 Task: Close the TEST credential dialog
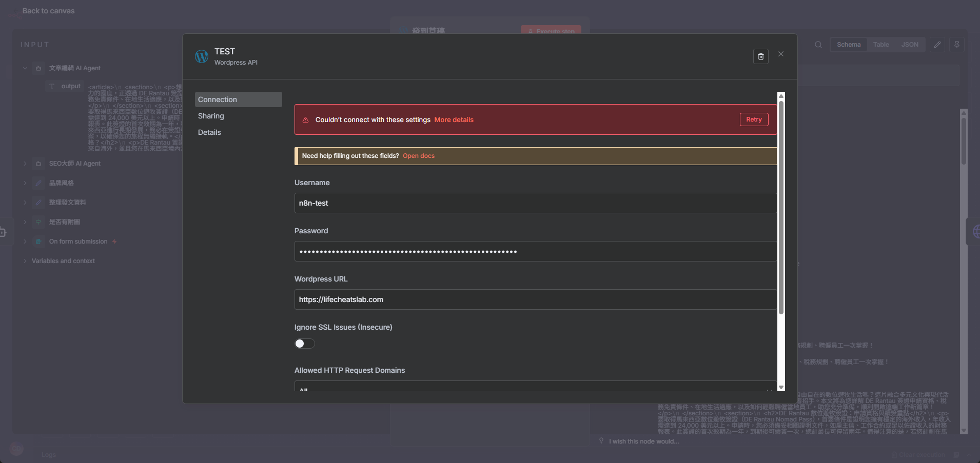click(x=780, y=54)
